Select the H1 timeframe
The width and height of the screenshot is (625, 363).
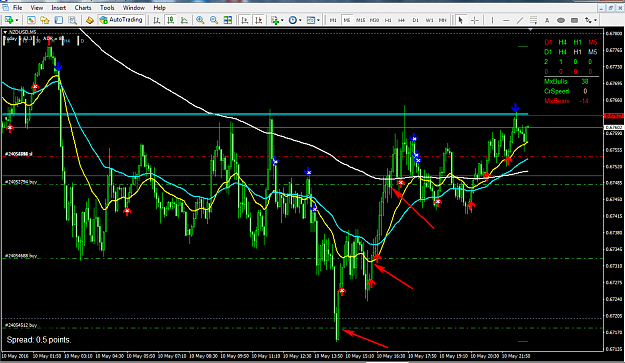pyautogui.click(x=388, y=20)
